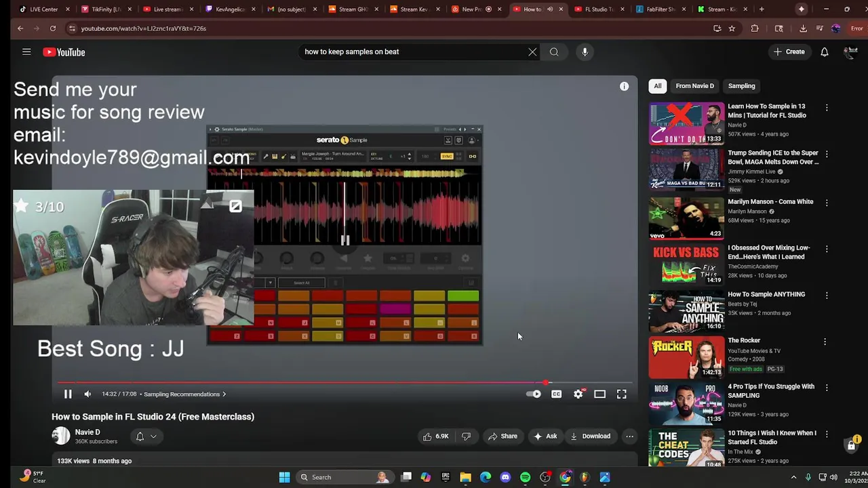Open Windows Start menu
Viewport: 868px width, 488px height.
coord(285,477)
